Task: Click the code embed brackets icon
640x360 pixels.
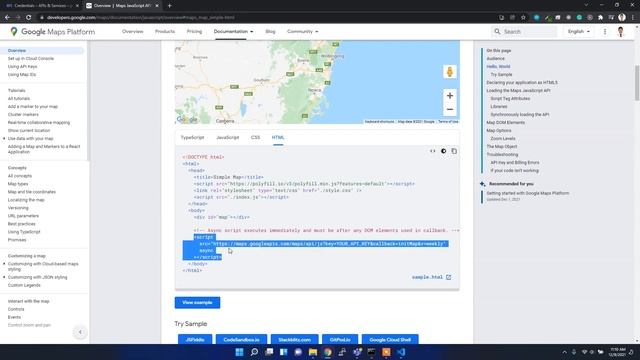Action: click(432, 151)
